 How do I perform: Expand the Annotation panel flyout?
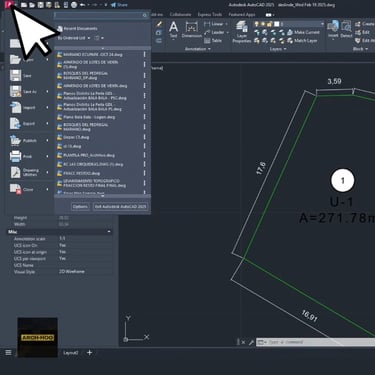[x=198, y=49]
